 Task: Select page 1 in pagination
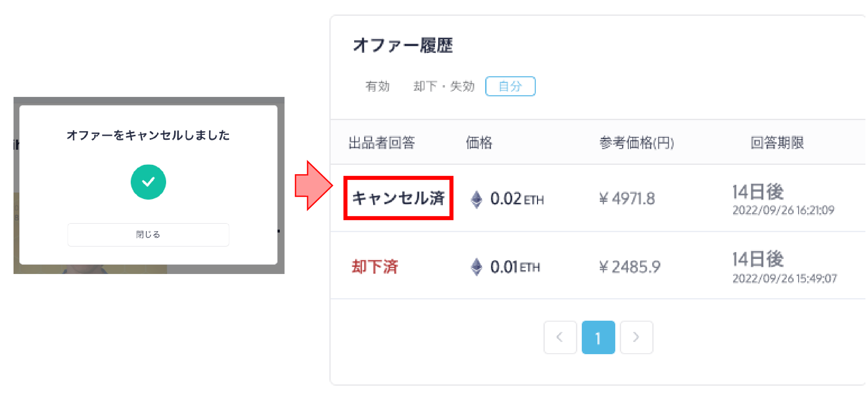pyautogui.click(x=598, y=337)
